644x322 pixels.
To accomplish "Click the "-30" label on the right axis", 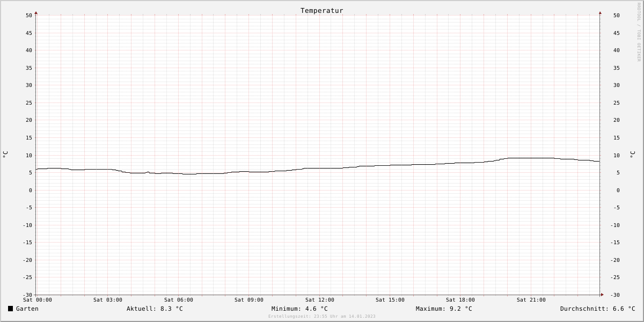I will (x=614, y=295).
